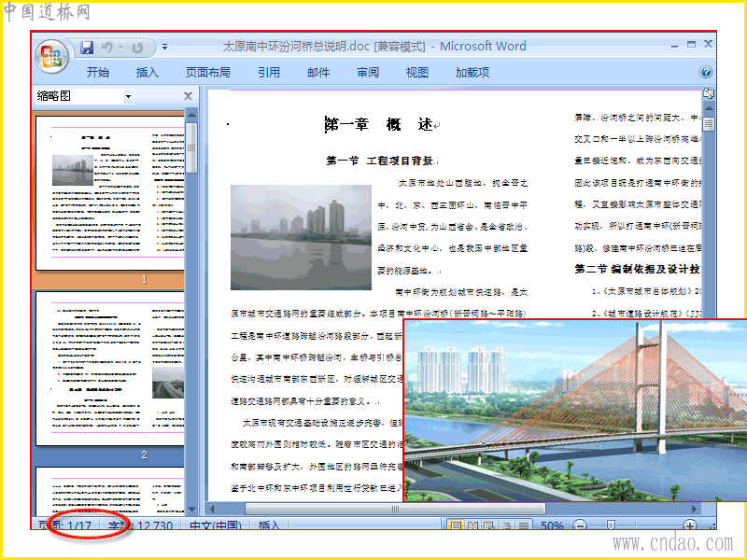Expand Customize Quick Access Toolbar arrow
747x560 pixels.
tap(164, 48)
